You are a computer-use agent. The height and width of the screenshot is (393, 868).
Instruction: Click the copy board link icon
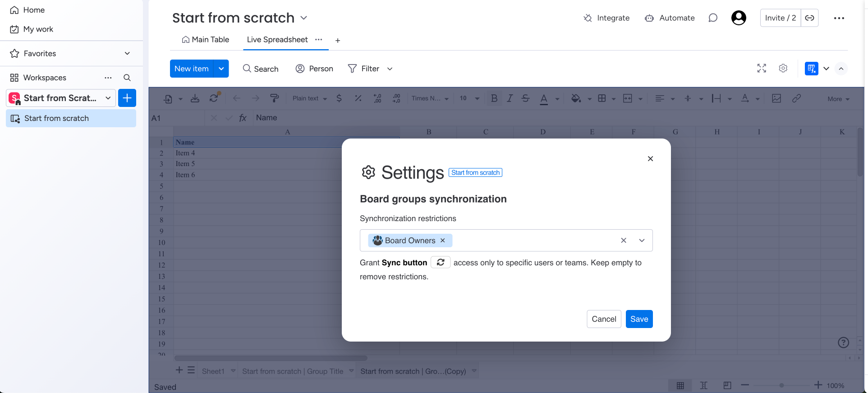pos(810,18)
